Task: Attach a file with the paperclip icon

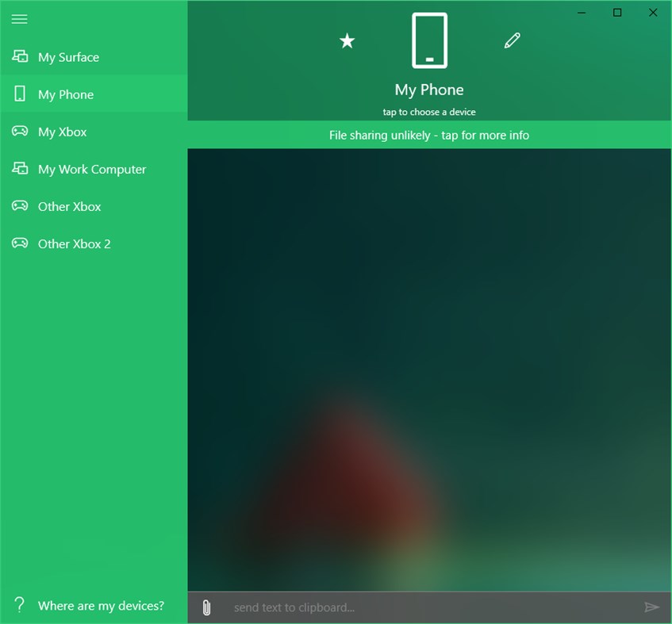Action: coord(206,607)
